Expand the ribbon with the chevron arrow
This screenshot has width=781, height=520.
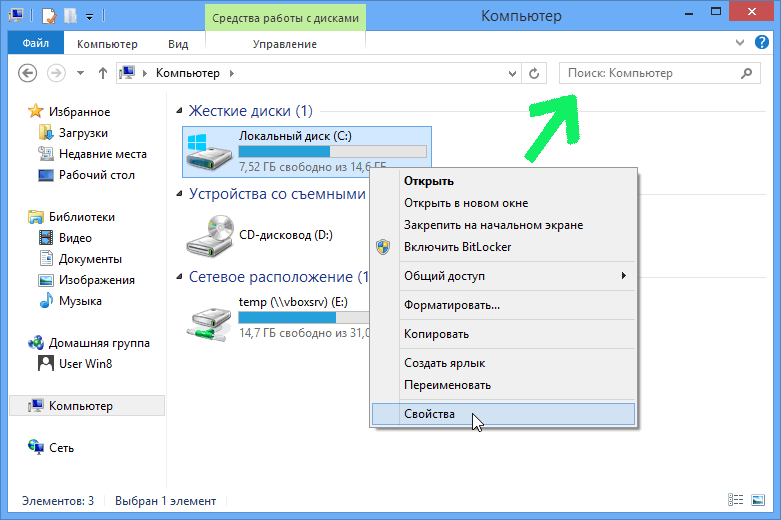(740, 43)
